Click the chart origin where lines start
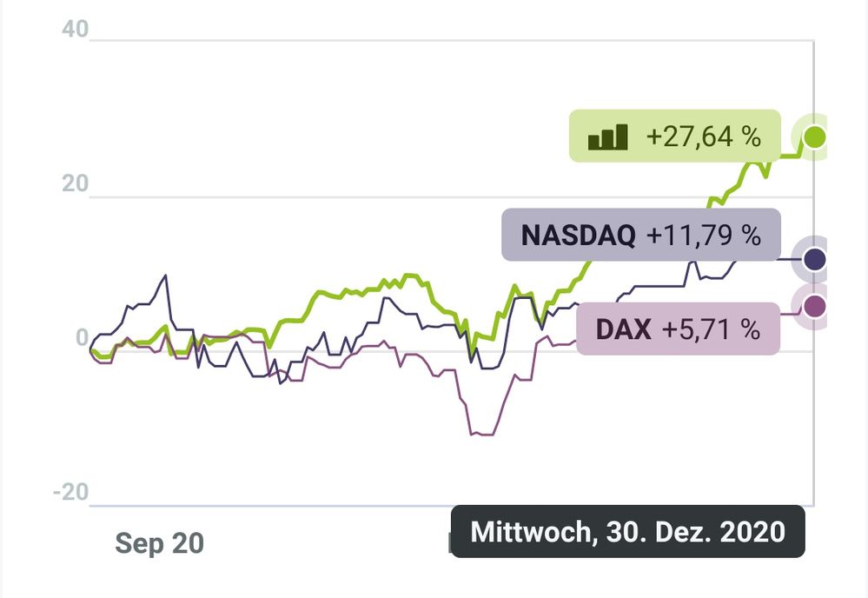The image size is (868, 598). [x=91, y=349]
